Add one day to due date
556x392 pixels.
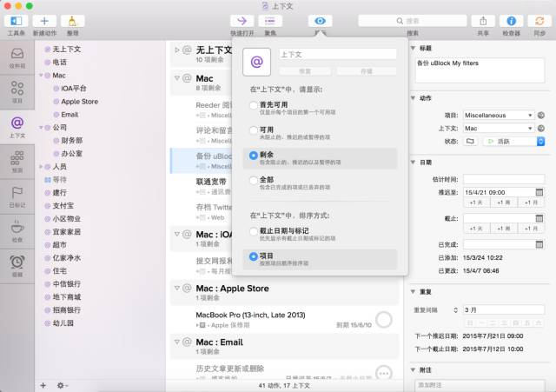coord(476,229)
